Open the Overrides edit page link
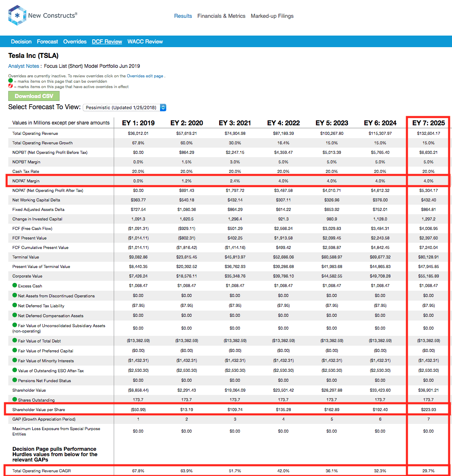 tap(145, 76)
